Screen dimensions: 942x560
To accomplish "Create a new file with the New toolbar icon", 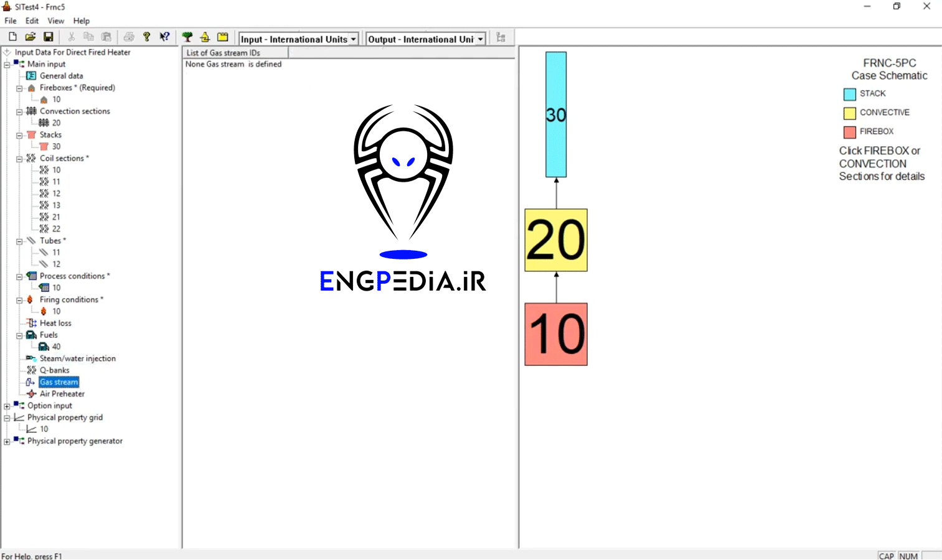I will (12, 37).
